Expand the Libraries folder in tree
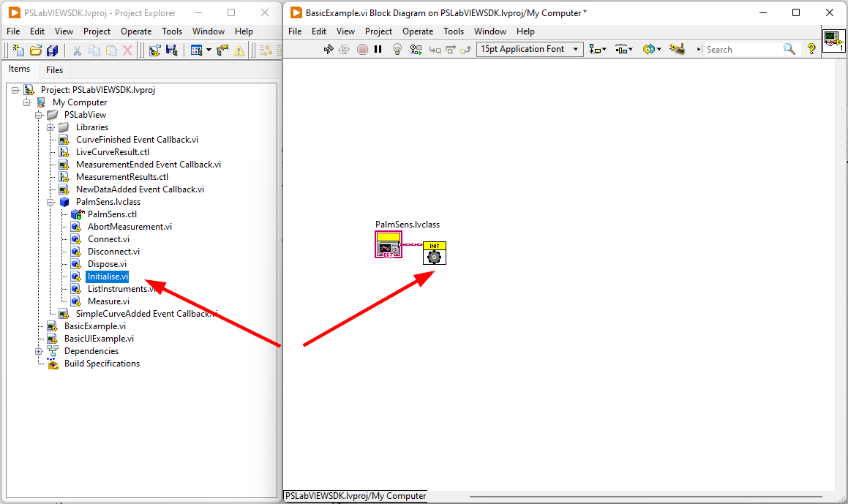 (x=50, y=127)
